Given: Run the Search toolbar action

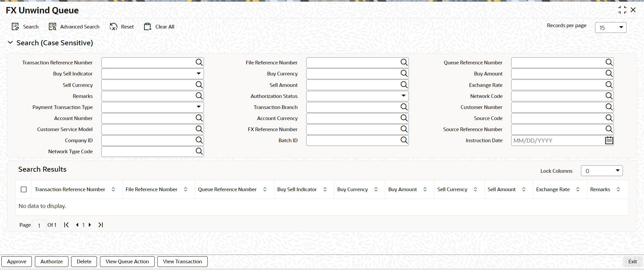Looking at the screenshot, I should pos(25,27).
